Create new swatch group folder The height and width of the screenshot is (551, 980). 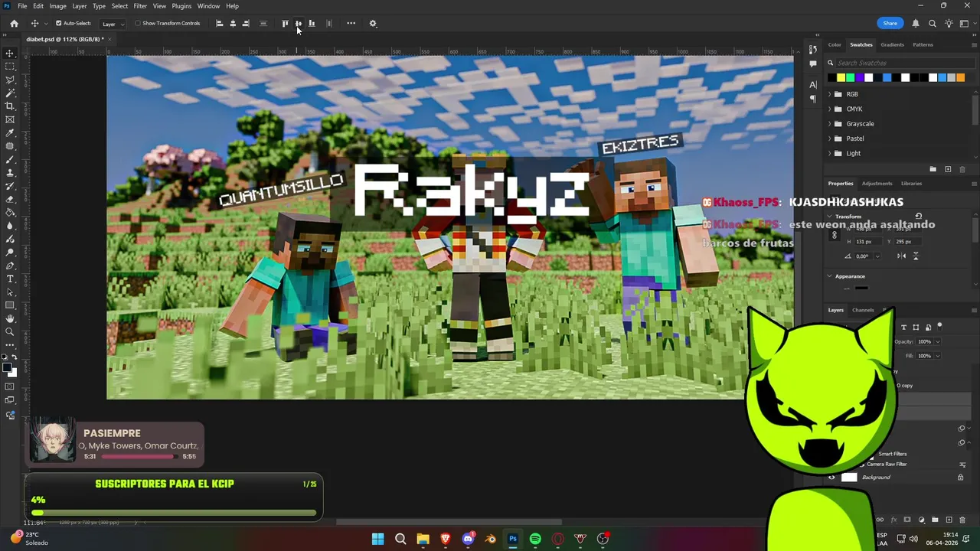[933, 169]
